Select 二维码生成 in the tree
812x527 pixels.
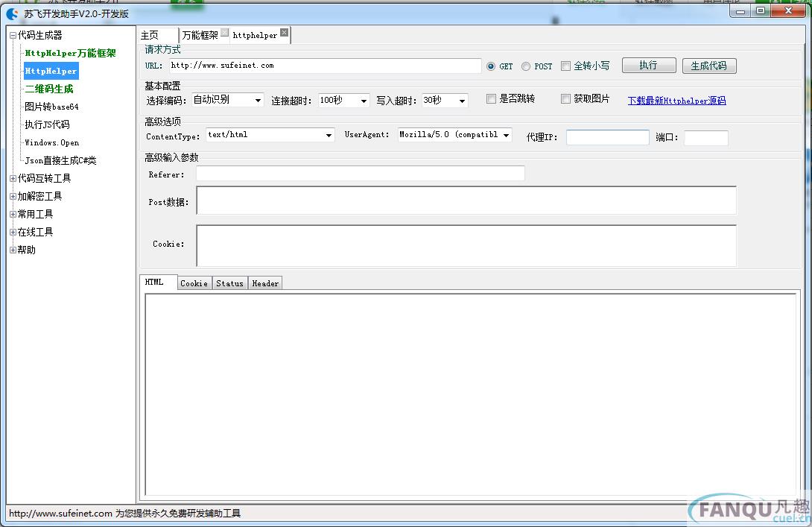[x=49, y=89]
